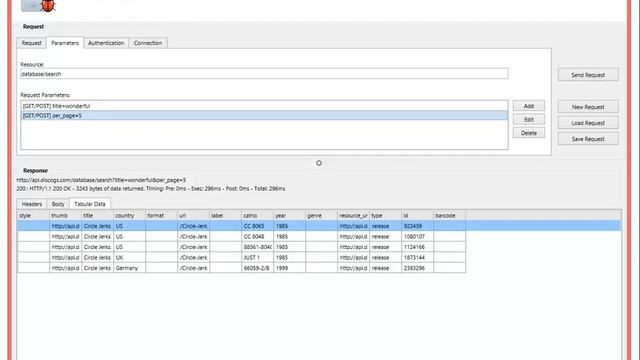The image size is (640, 360).
Task: Open the Parameters tab
Action: tap(65, 43)
